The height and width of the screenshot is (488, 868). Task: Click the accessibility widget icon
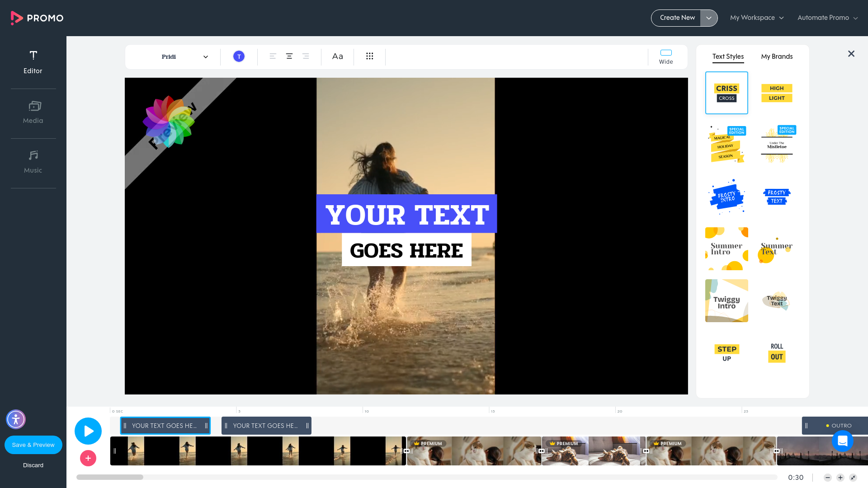click(x=15, y=419)
